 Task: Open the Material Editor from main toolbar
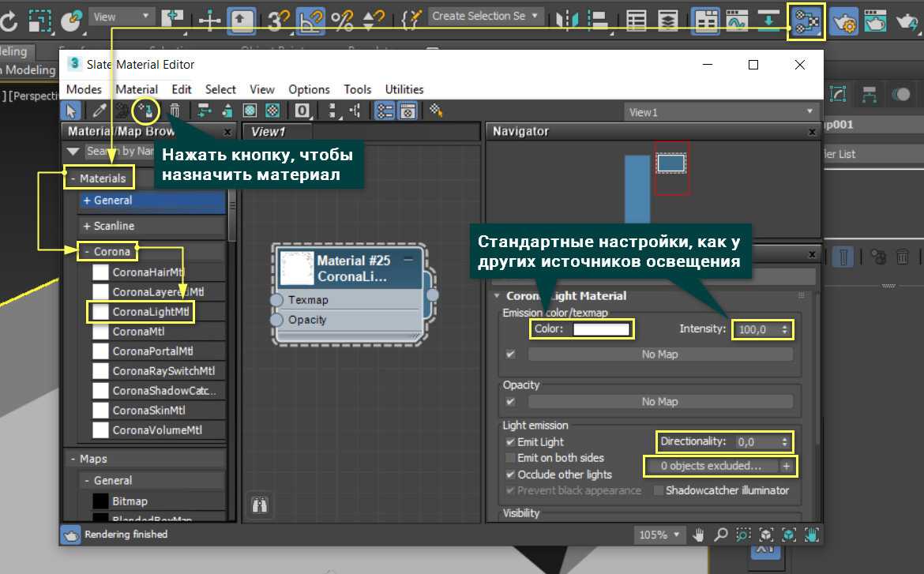pos(806,21)
